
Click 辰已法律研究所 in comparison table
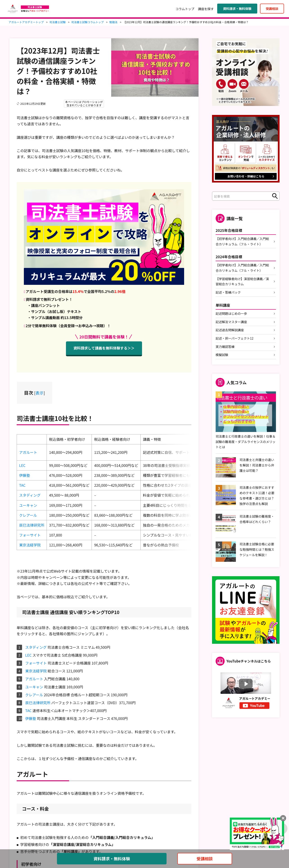pyautogui.click(x=32, y=525)
